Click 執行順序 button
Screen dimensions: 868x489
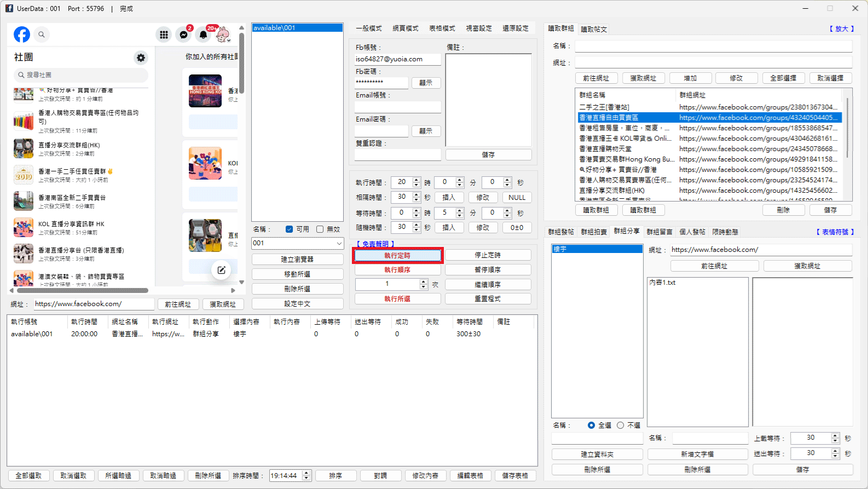point(397,270)
